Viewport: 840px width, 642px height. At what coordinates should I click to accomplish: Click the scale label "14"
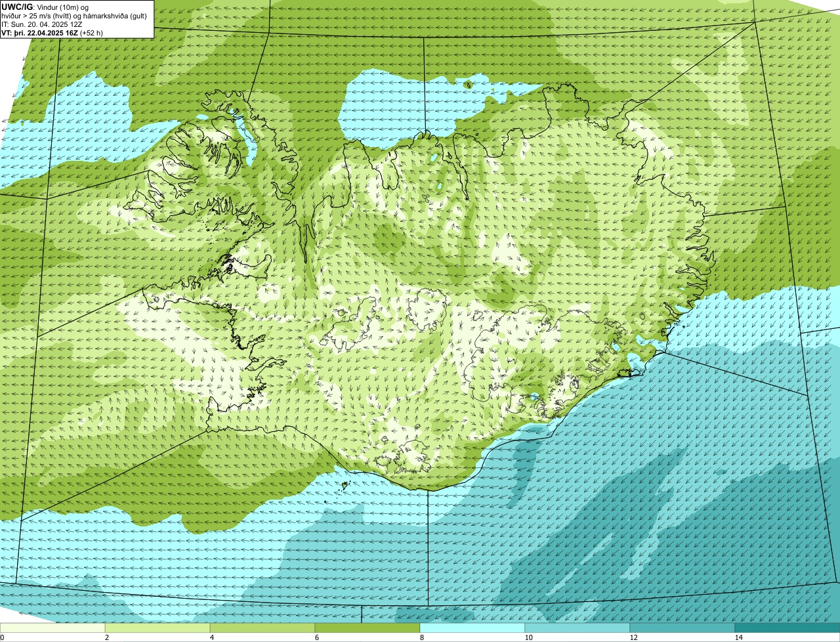[738, 637]
